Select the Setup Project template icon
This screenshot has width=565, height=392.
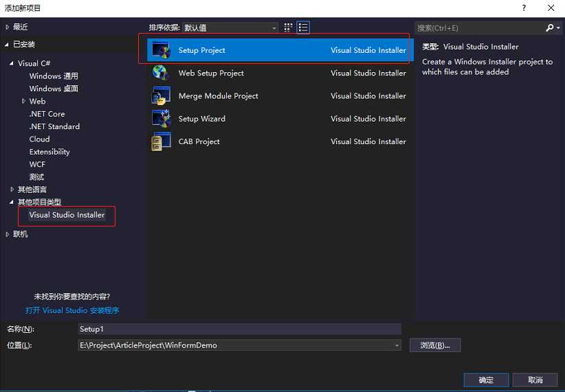[161, 50]
